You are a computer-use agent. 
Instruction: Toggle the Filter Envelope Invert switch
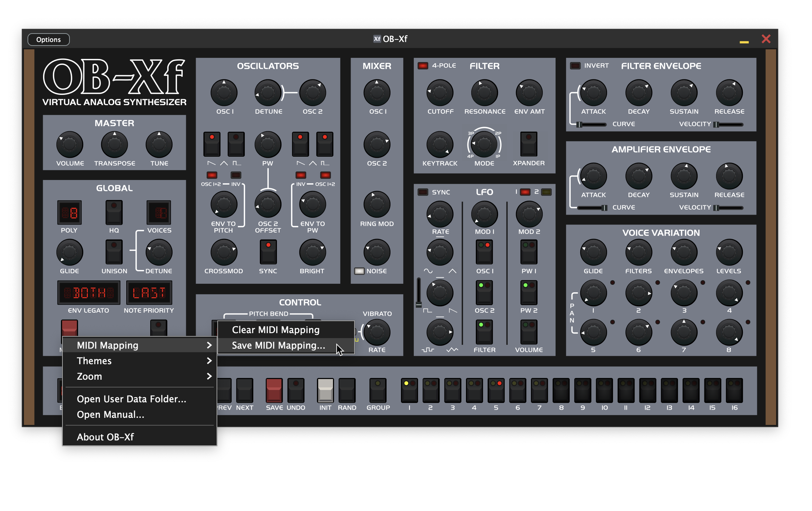tap(575, 66)
